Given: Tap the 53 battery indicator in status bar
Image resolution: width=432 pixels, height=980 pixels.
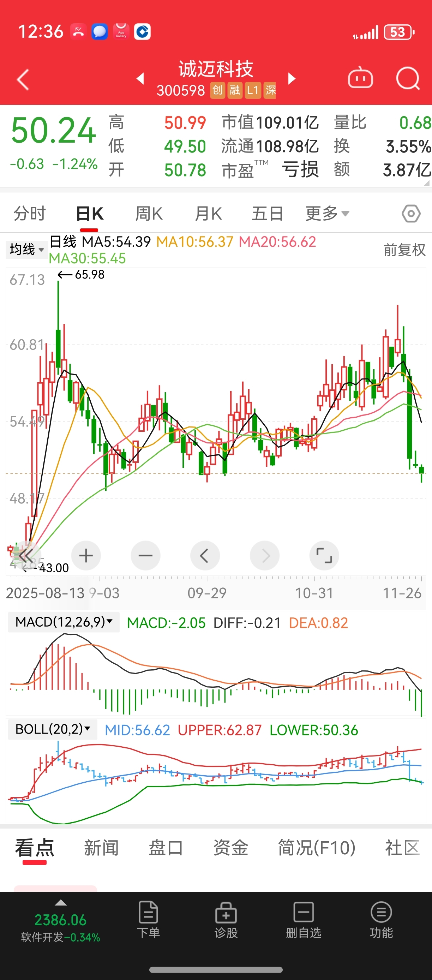Looking at the screenshot, I should coord(399,32).
